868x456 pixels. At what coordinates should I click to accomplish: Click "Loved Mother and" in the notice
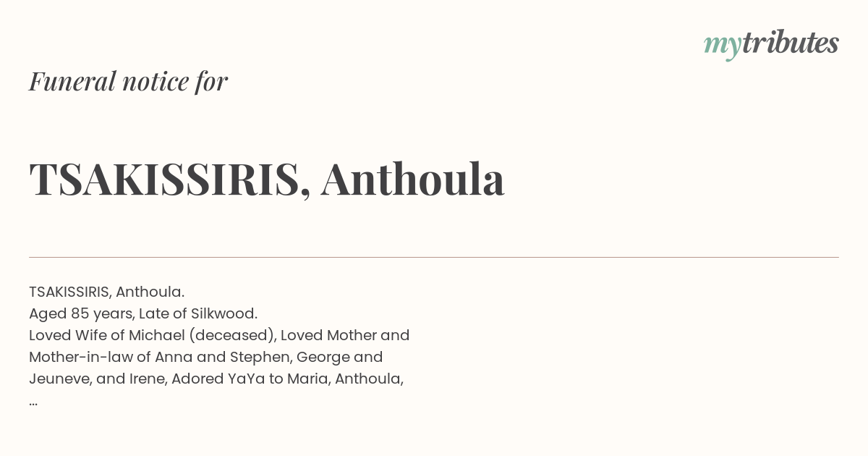pos(345,335)
